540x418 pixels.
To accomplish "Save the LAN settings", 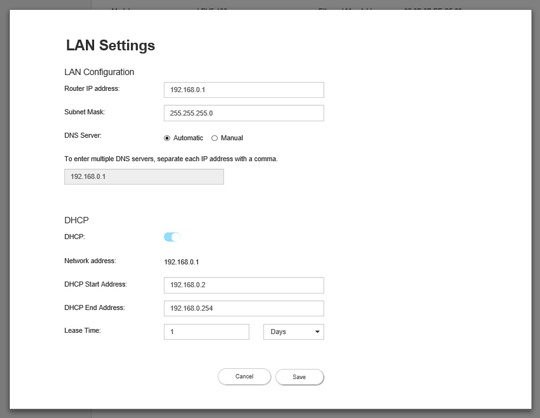I will [299, 377].
